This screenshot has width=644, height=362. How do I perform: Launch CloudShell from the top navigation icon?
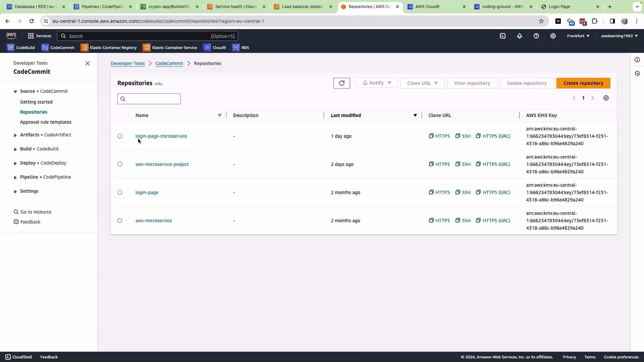tap(503, 36)
